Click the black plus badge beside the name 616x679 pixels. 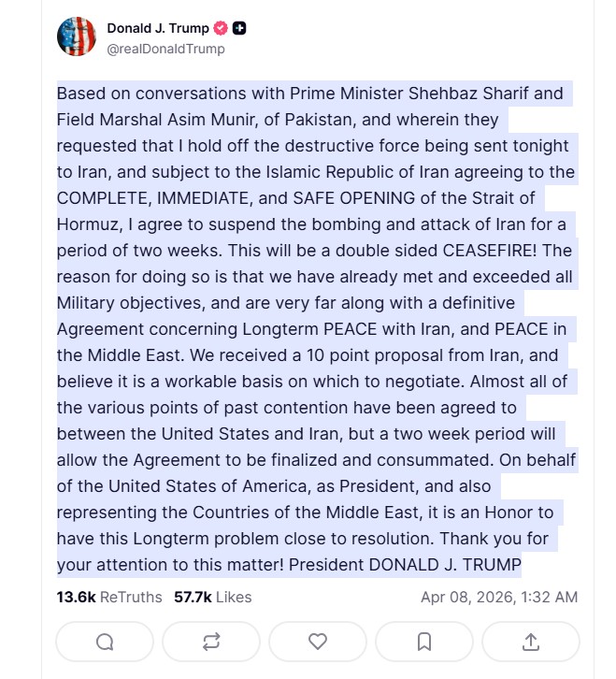[240, 29]
